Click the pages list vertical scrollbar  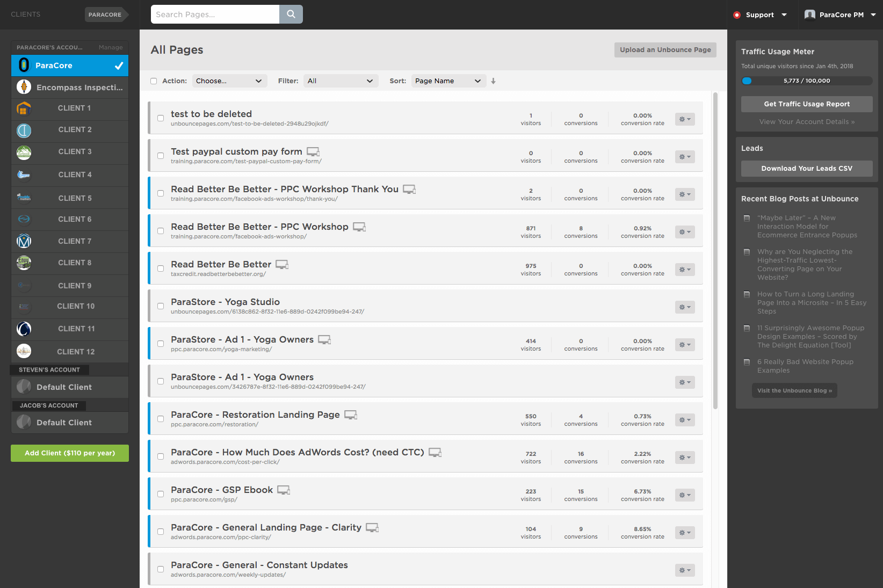tap(715, 251)
